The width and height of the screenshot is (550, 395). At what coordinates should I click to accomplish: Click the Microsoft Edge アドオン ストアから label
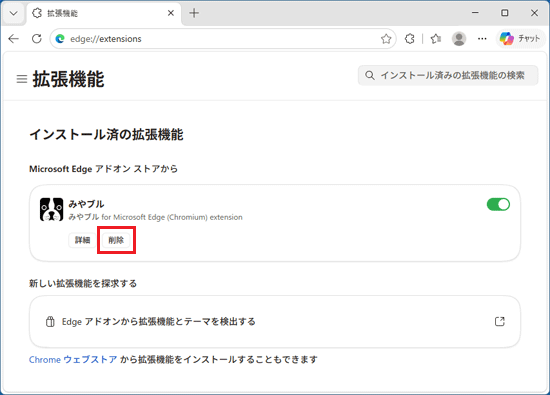pyautogui.click(x=103, y=169)
